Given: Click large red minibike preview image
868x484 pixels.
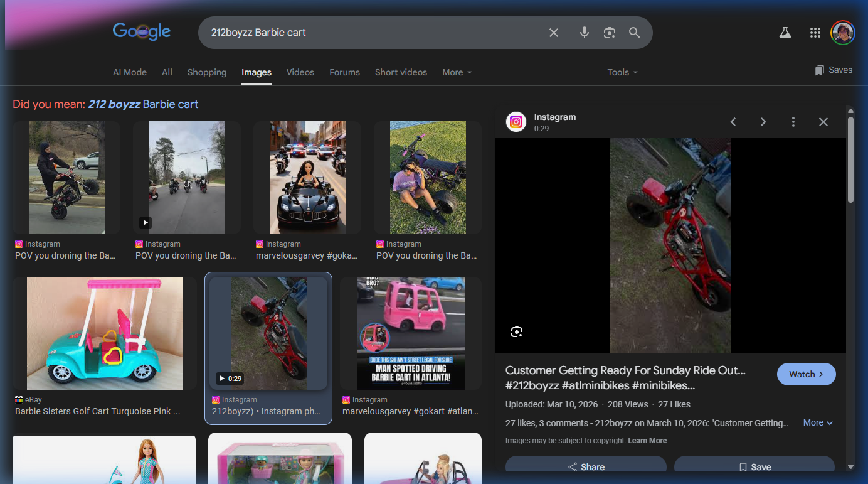Looking at the screenshot, I should point(670,245).
